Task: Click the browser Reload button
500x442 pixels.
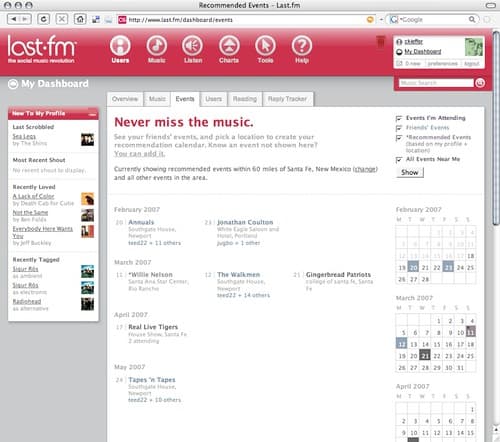Action: 43,19
